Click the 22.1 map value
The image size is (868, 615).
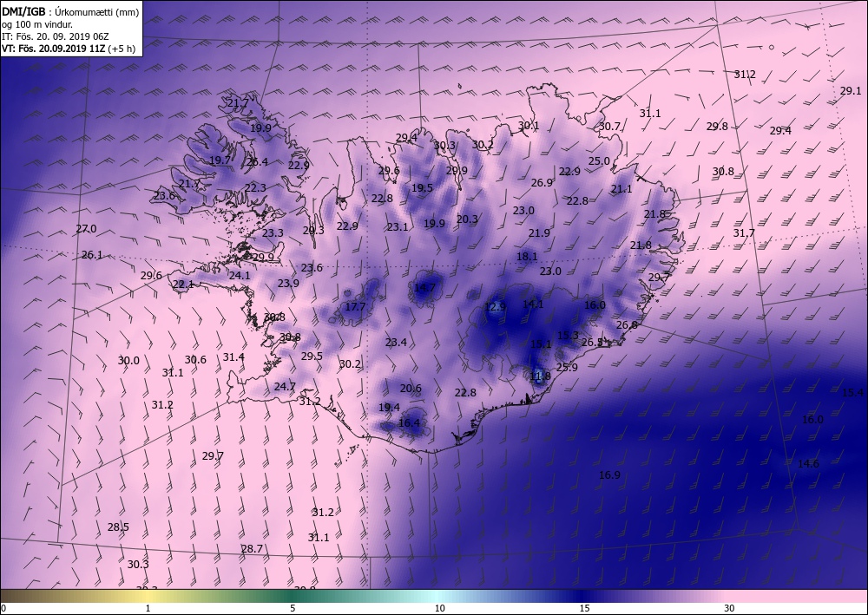pos(183,285)
